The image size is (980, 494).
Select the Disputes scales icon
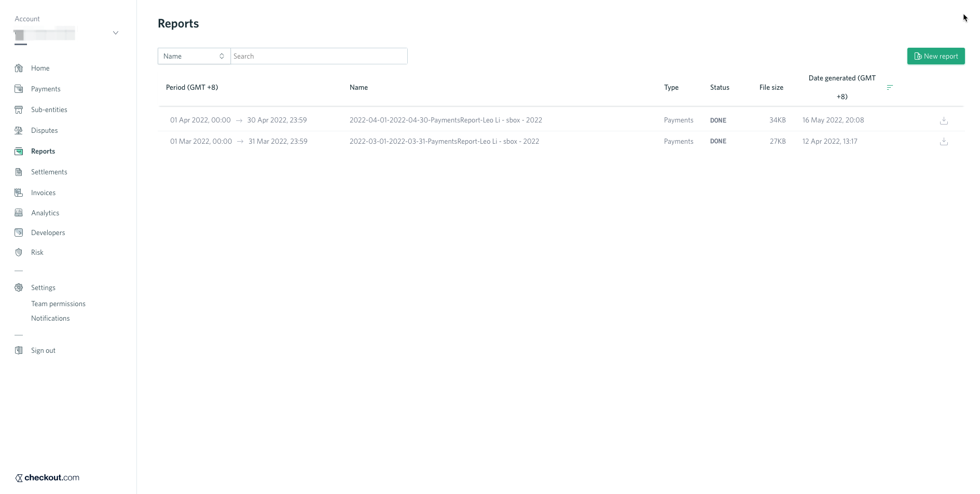19,130
